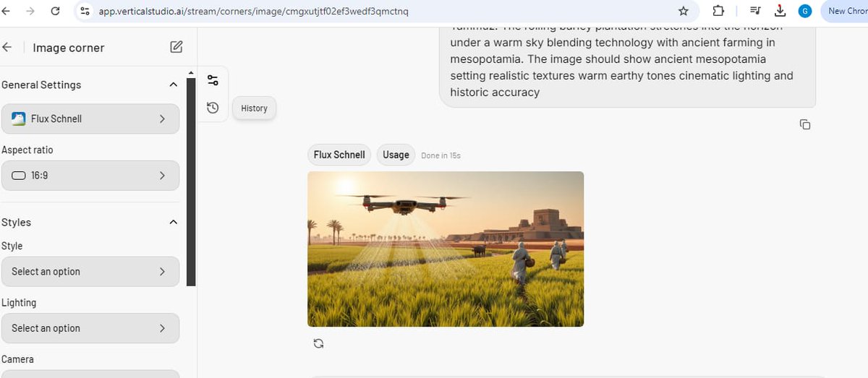
Task: Open the Flux Schnell model selector
Action: (x=90, y=119)
